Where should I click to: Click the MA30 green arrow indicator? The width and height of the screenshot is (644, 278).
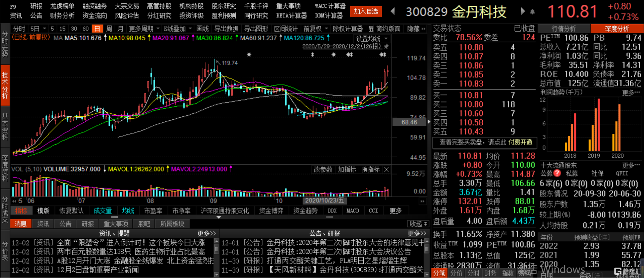[237, 38]
